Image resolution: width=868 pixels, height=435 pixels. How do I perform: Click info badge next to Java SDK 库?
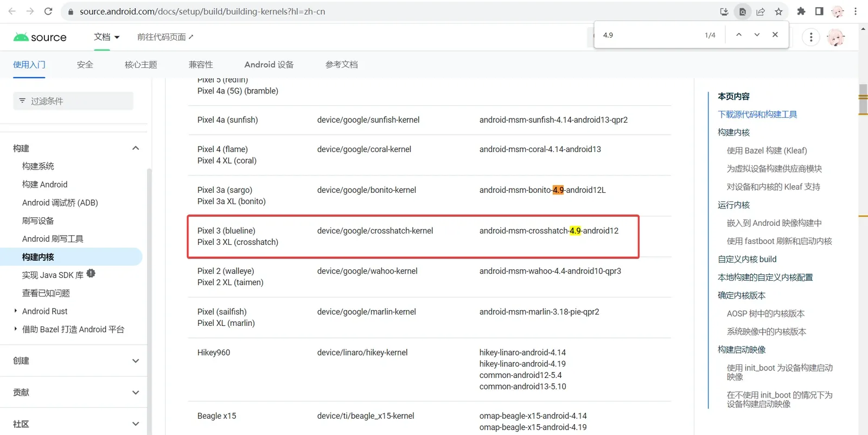click(x=91, y=273)
